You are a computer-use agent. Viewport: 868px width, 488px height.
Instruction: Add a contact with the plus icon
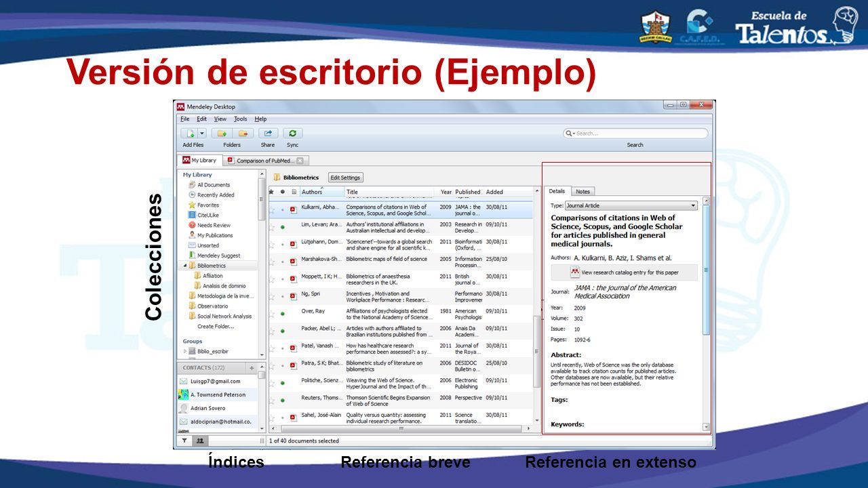pyautogui.click(x=252, y=368)
